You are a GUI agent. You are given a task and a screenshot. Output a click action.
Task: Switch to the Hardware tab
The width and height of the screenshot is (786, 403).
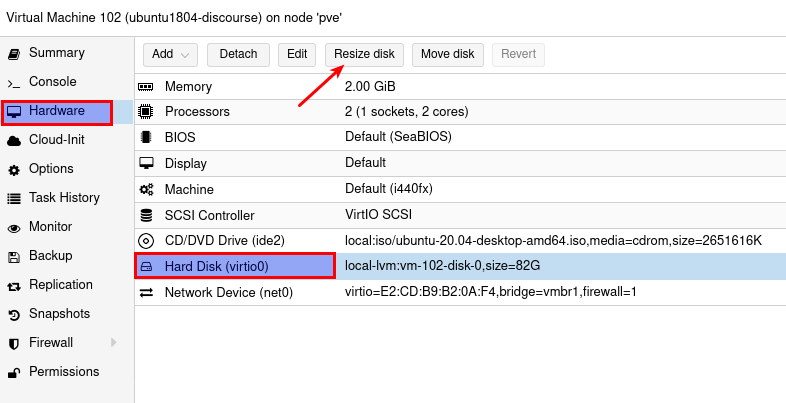56,111
